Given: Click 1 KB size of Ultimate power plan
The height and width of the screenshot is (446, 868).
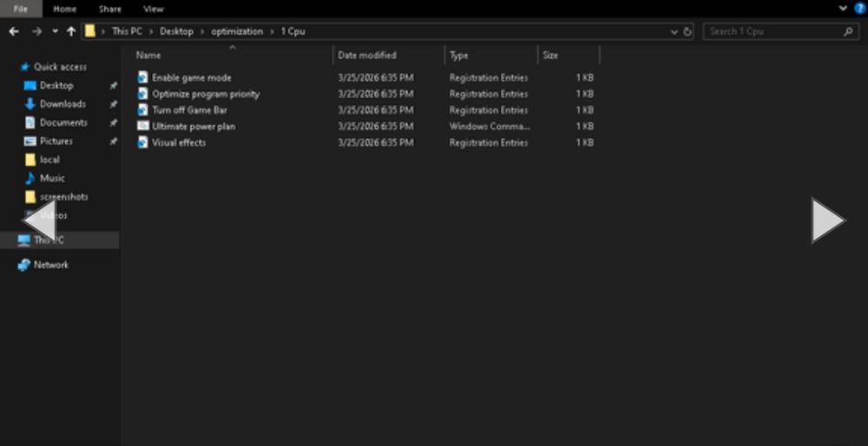Looking at the screenshot, I should pos(584,126).
